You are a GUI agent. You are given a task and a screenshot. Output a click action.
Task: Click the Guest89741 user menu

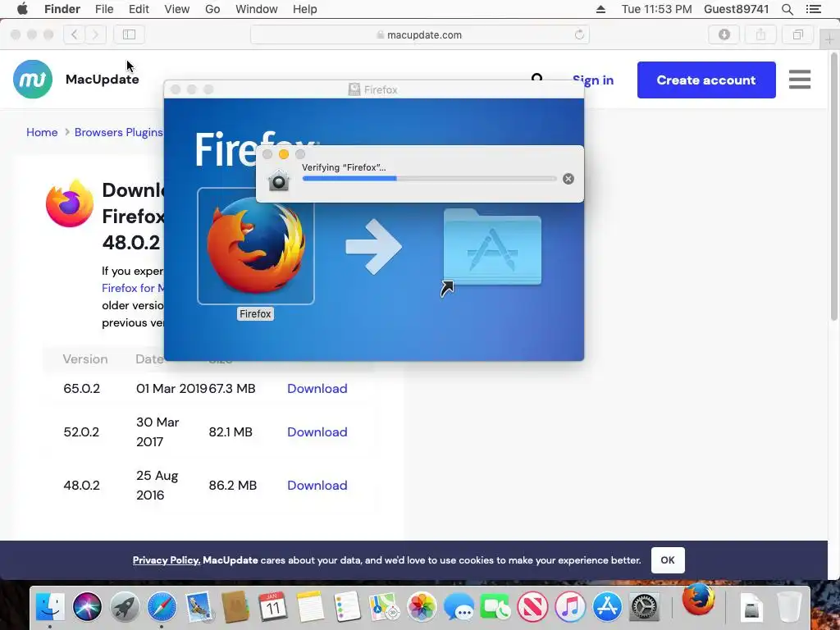736,9
